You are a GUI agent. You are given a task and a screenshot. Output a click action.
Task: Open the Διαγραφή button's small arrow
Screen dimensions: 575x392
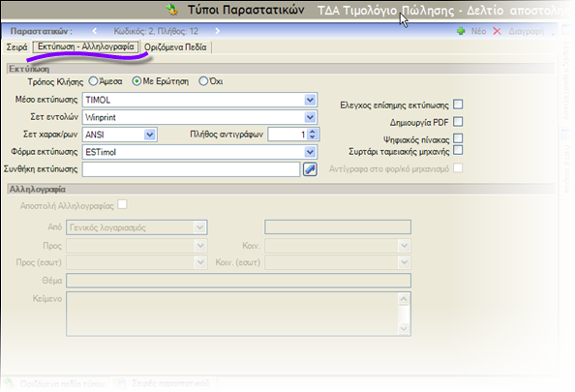pos(553,34)
